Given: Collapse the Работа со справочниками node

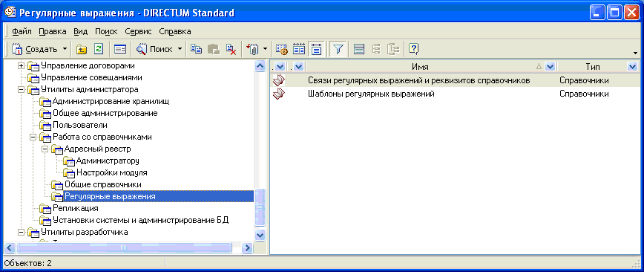Looking at the screenshot, I should tap(33, 137).
